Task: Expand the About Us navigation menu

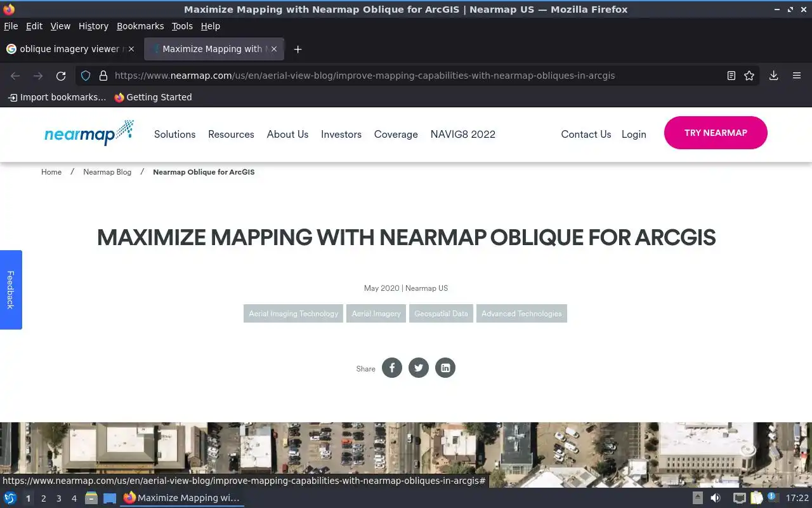Action: point(287,134)
